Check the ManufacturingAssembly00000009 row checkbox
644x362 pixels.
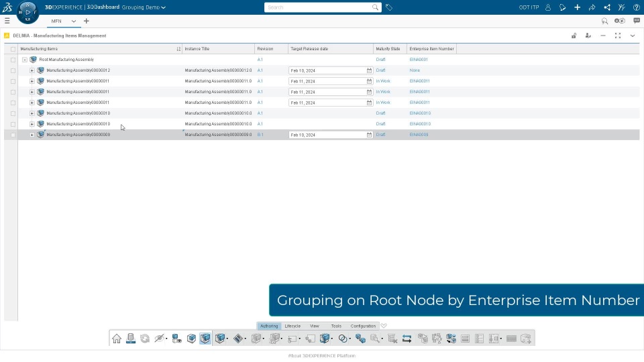tap(13, 135)
